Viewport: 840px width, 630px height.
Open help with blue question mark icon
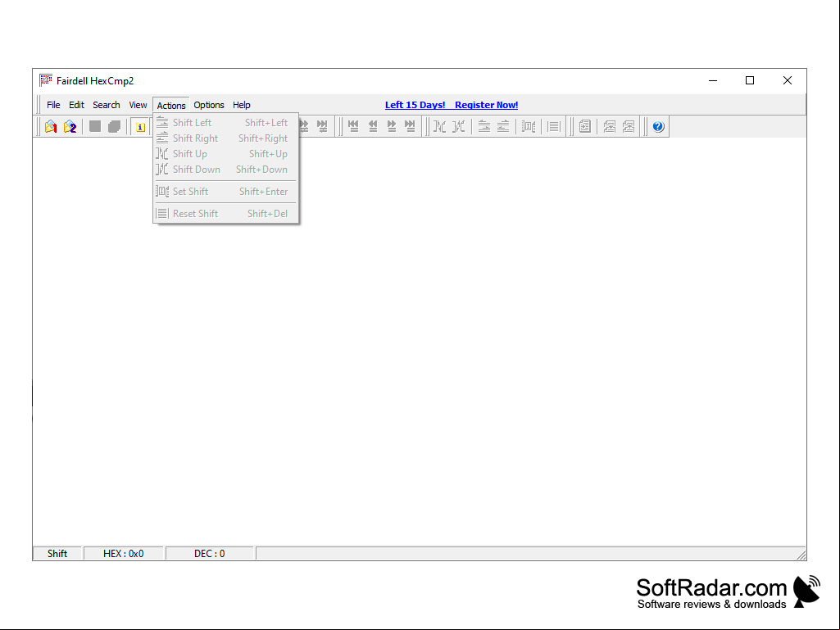point(658,126)
